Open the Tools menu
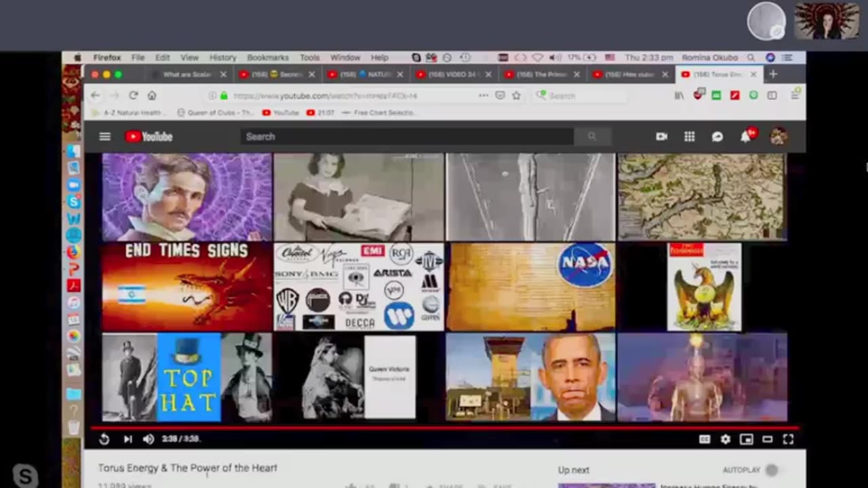Image resolution: width=868 pixels, height=488 pixels. 309,58
